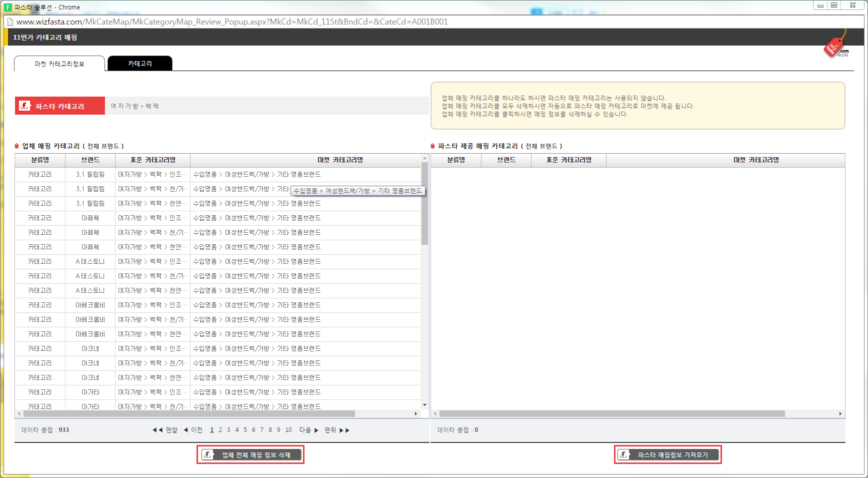This screenshot has height=478, width=868.
Task: Click scroll down arrow of left table
Action: coord(424,405)
